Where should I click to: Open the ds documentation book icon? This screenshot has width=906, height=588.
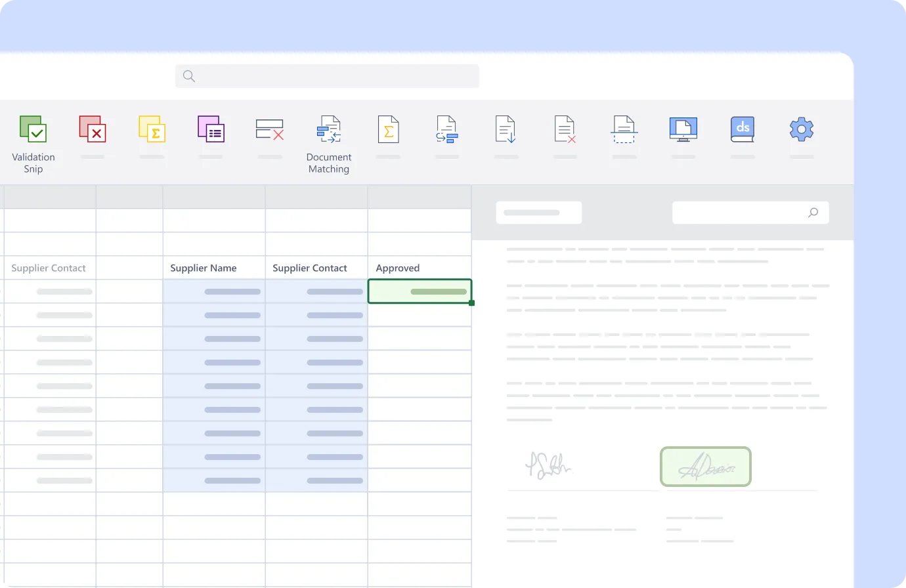click(742, 129)
